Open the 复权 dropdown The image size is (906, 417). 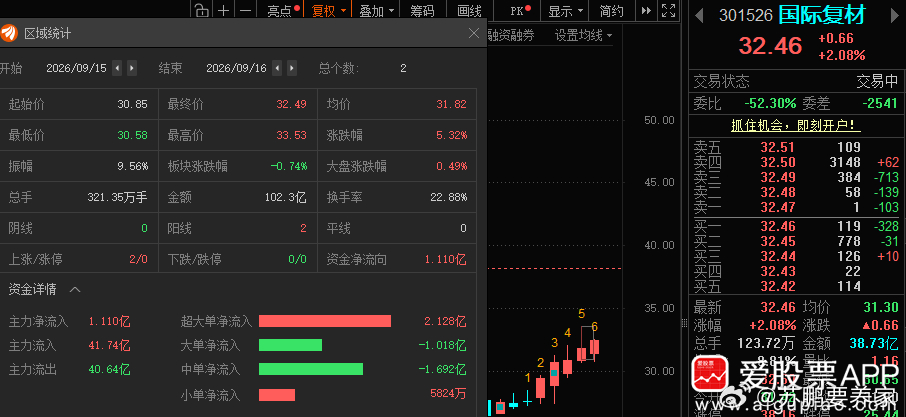pyautogui.click(x=329, y=10)
